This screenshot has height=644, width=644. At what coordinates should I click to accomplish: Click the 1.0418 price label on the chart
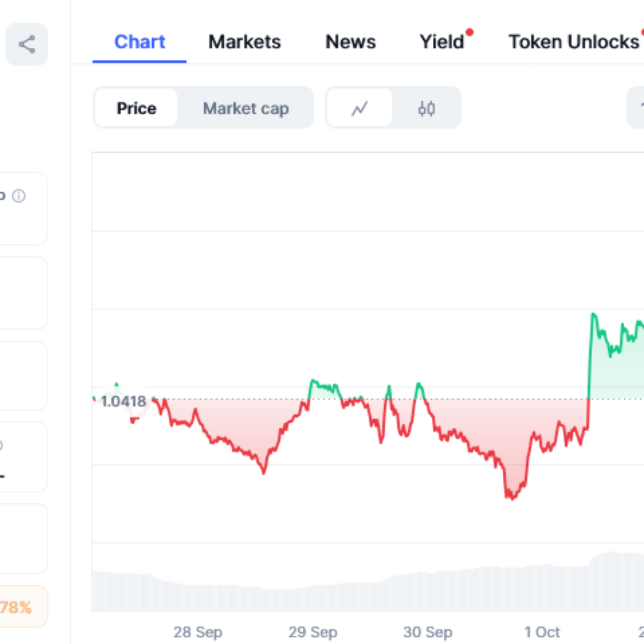123,401
